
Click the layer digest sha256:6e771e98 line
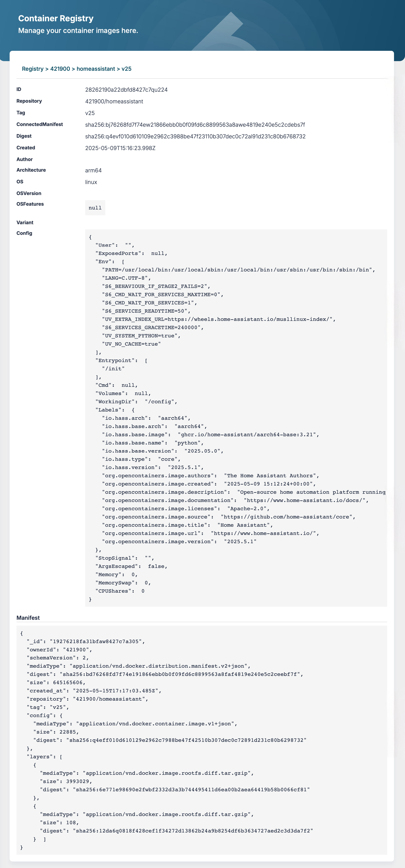click(x=175, y=790)
